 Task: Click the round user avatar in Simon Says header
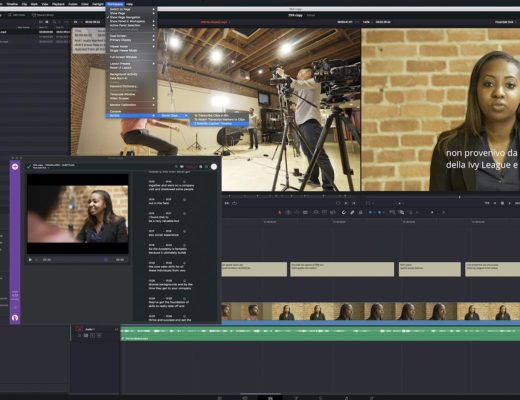(x=214, y=166)
